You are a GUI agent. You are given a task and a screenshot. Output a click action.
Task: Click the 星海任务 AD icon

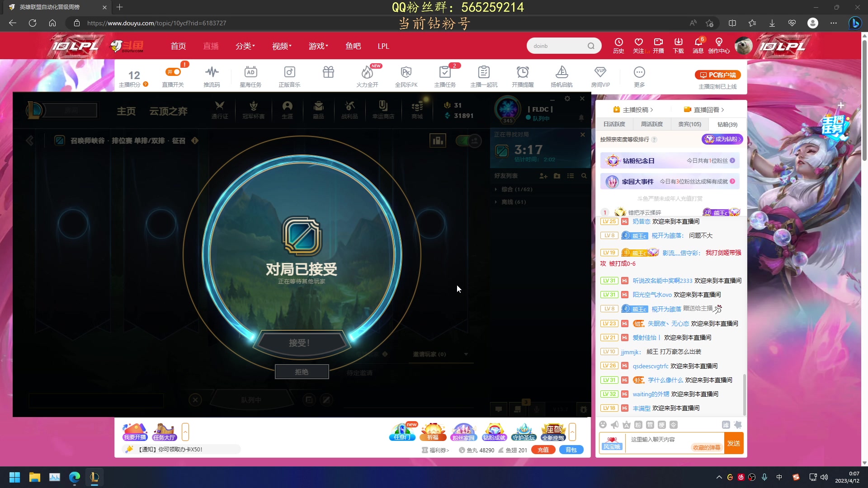(x=250, y=73)
